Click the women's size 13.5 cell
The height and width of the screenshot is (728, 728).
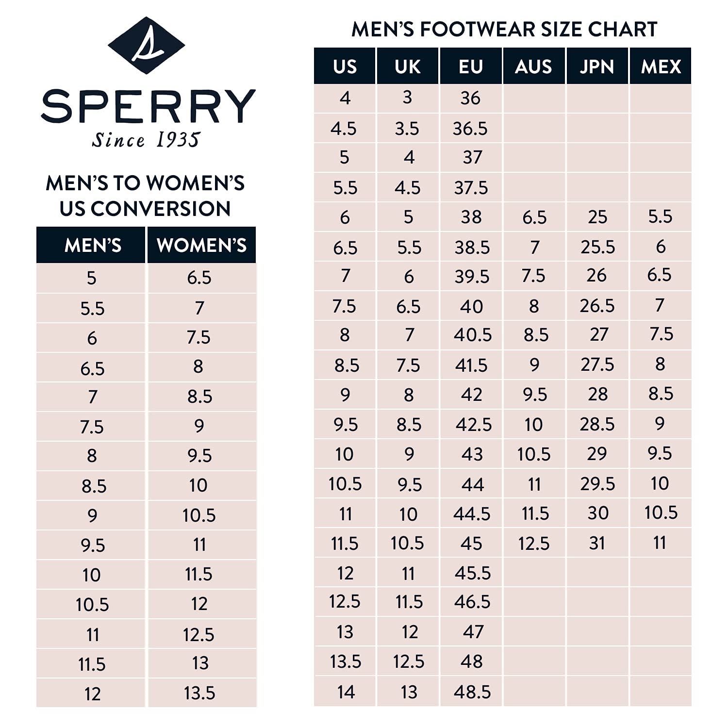199,693
